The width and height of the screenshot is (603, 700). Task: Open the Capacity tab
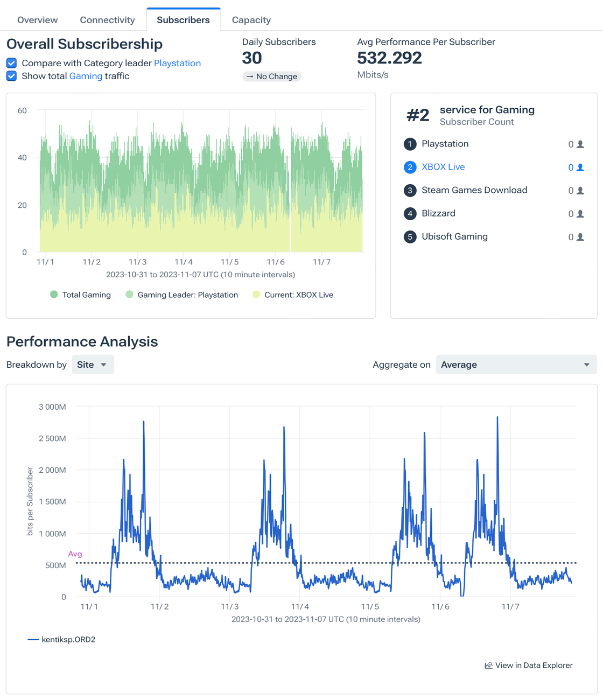click(x=251, y=20)
